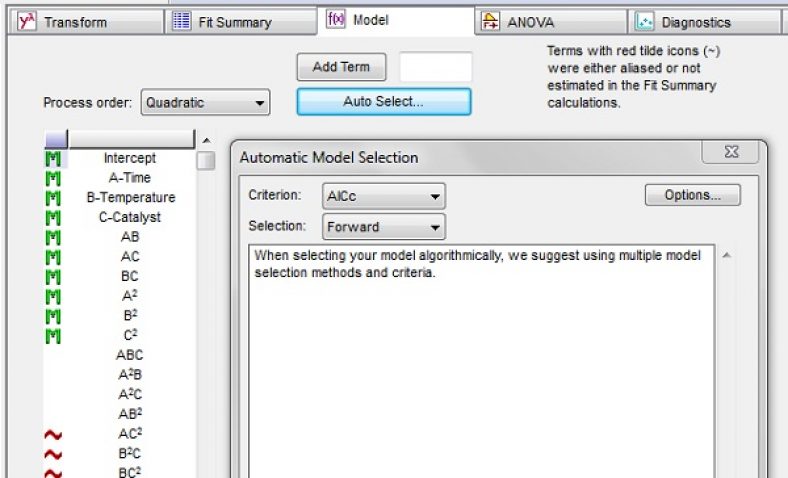788x478 pixels.
Task: Click the red tilde icon beside AC²
Action: 53,433
